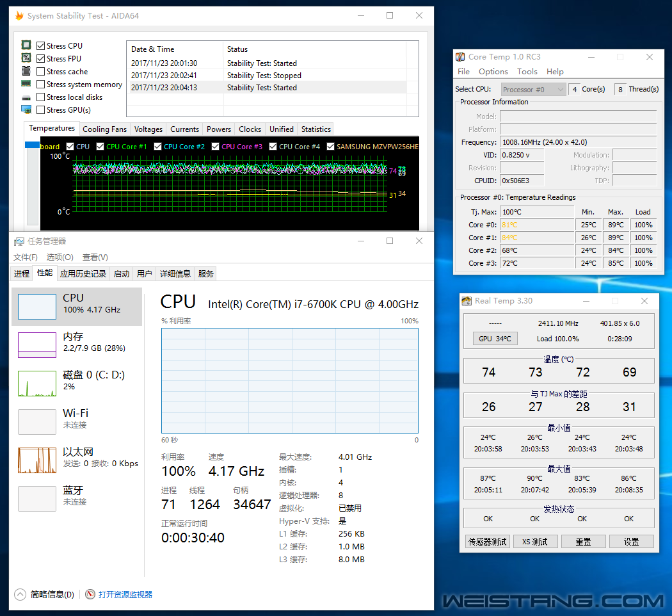The height and width of the screenshot is (616, 672).
Task: Click the resource monitor icon in Task Manager
Action: click(x=90, y=594)
